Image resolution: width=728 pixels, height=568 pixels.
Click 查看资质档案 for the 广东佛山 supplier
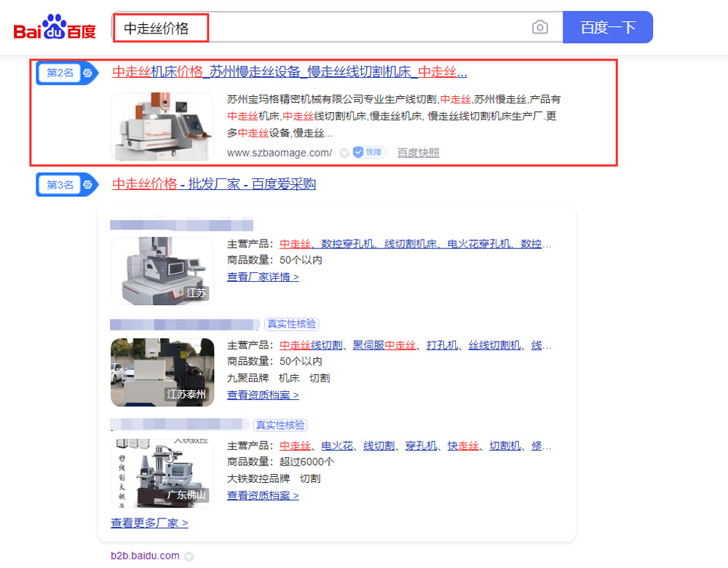(263, 495)
